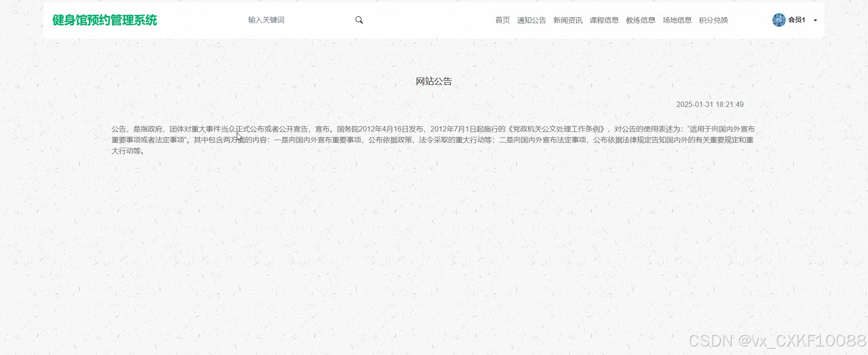The image size is (868, 355).
Task: Navigate to 场地信息
Action: tap(677, 20)
